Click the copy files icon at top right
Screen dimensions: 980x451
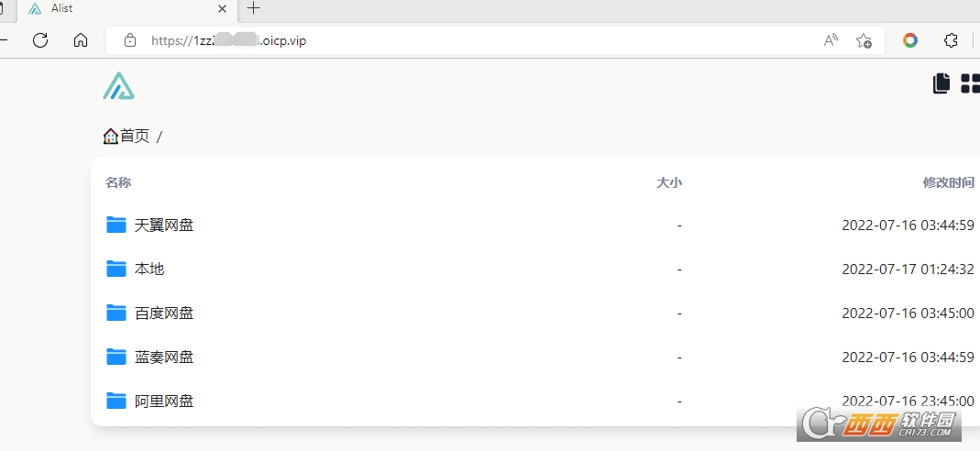tap(941, 83)
